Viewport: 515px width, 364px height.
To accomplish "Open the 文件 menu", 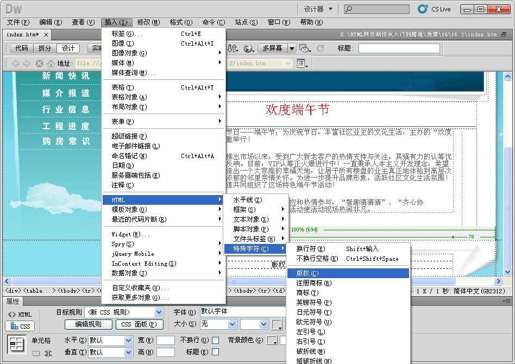I will point(18,22).
